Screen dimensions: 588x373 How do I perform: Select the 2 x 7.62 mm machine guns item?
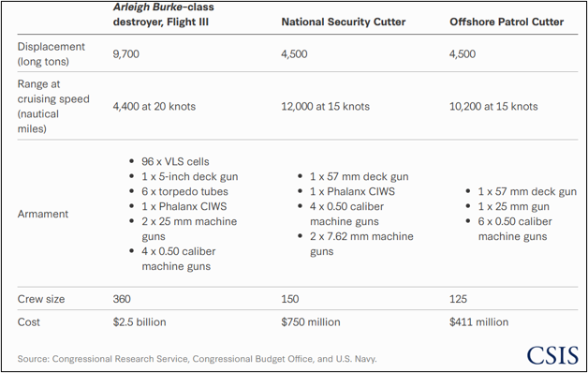[356, 244]
